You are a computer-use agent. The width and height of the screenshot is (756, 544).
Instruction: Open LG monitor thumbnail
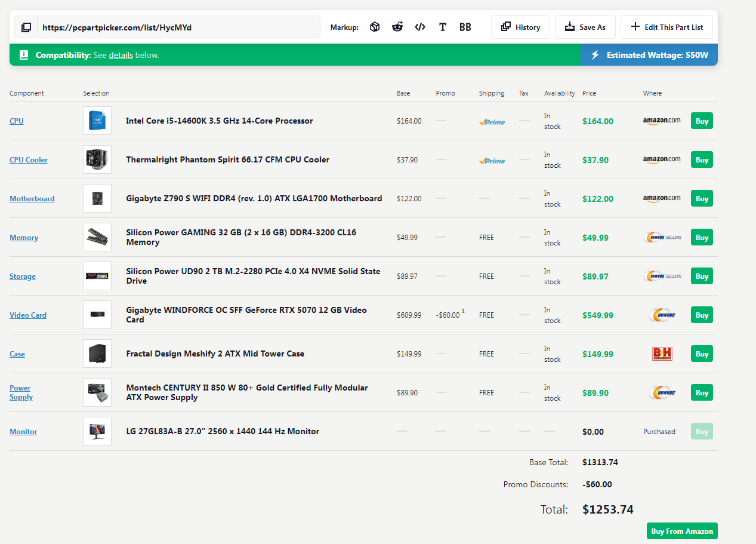tap(97, 431)
